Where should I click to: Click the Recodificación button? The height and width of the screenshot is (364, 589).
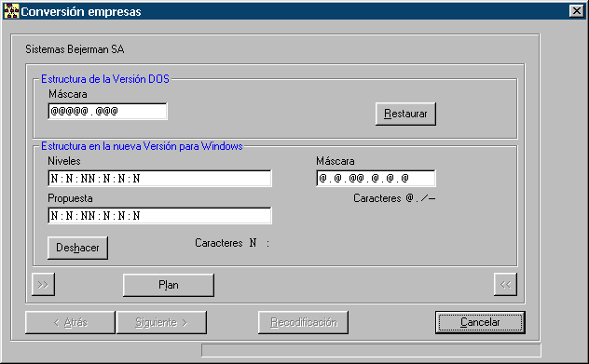(303, 322)
